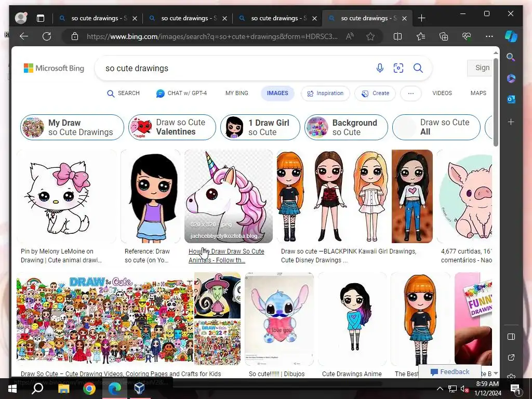Open the muted volume tray icon
This screenshot has height=399, width=532.
click(x=465, y=389)
